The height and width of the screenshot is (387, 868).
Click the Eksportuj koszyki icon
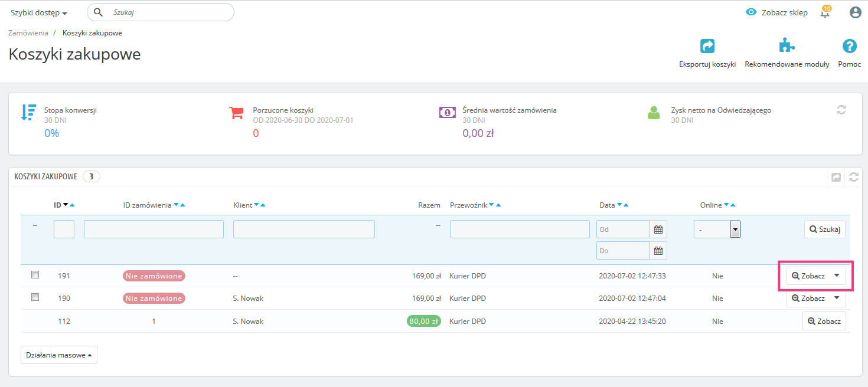point(707,47)
